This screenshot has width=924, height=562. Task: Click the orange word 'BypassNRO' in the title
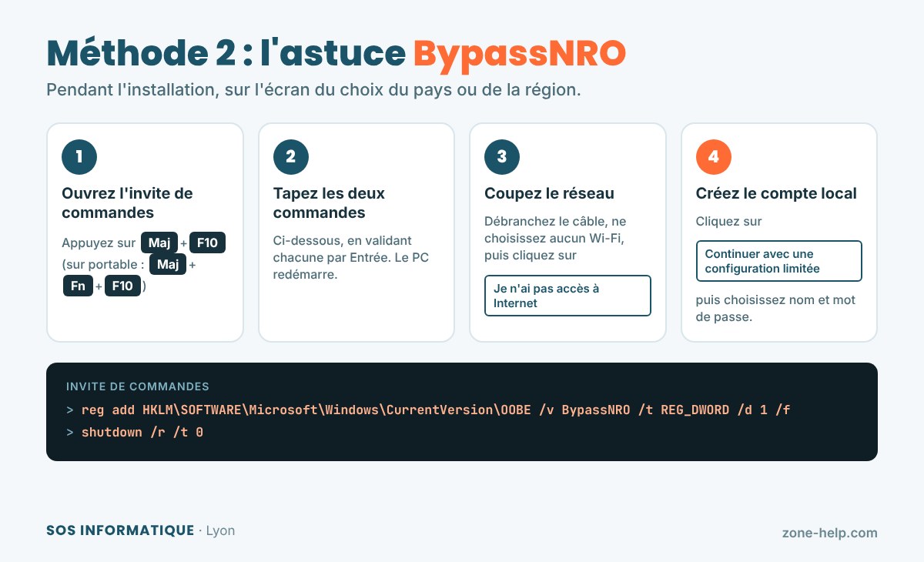pos(520,53)
